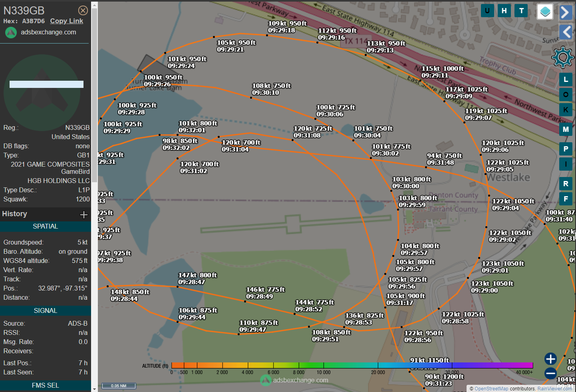This screenshot has width=576, height=392.
Task: Zoom in with the plus button
Action: (550, 359)
